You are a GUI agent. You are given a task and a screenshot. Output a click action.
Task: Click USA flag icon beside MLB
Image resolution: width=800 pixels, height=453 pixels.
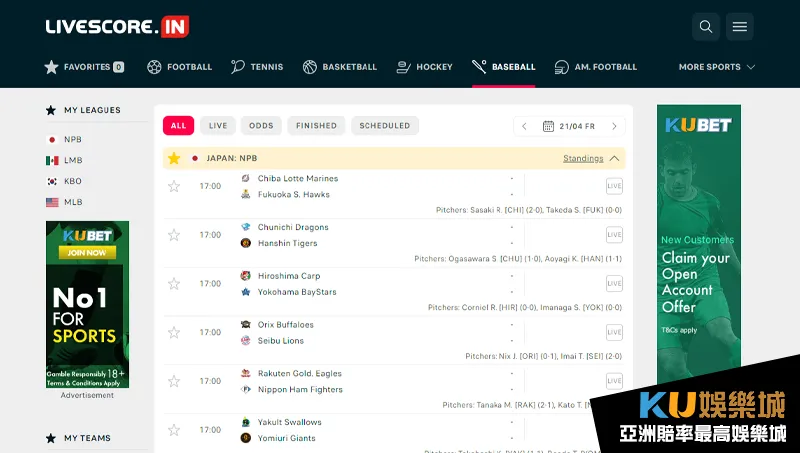(x=52, y=203)
